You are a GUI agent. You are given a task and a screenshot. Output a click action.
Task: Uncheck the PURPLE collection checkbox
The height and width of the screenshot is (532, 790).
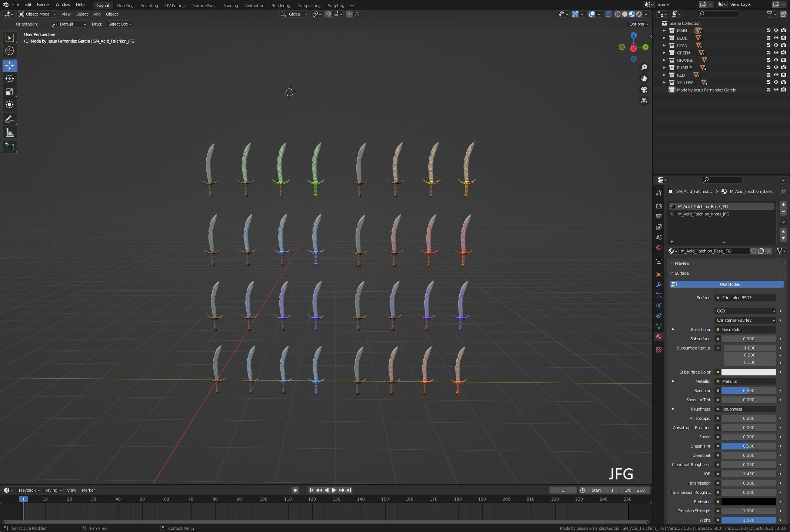pyautogui.click(x=768, y=67)
